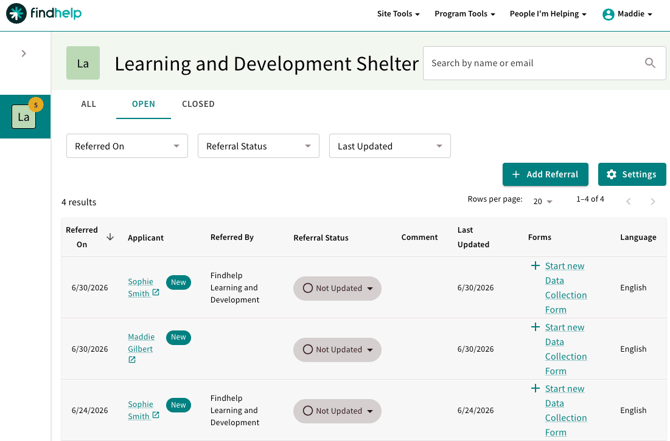Click the findhelp logo icon
670x441 pixels.
point(16,13)
